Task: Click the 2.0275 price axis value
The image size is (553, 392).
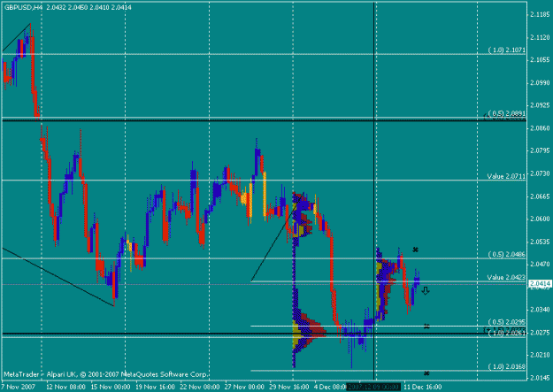Action: click(540, 333)
